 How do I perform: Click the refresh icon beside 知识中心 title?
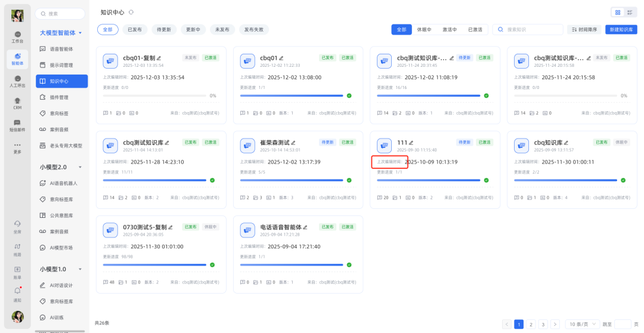click(131, 12)
